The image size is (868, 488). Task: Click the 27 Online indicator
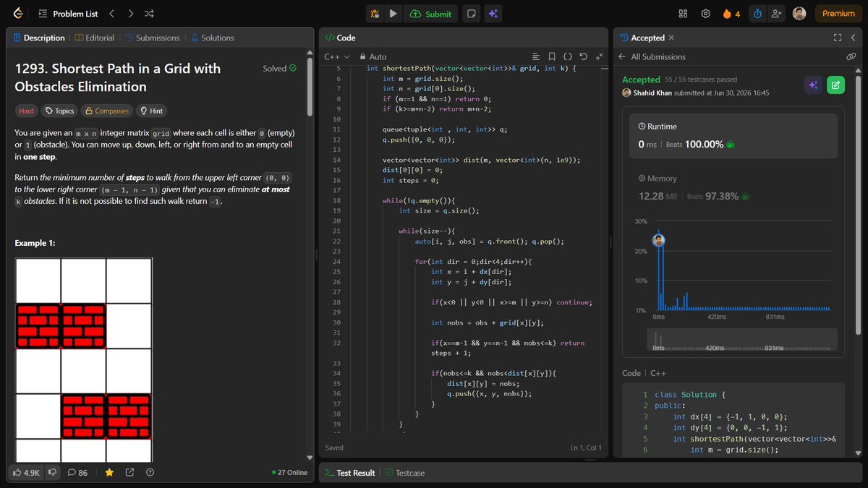[x=289, y=472]
